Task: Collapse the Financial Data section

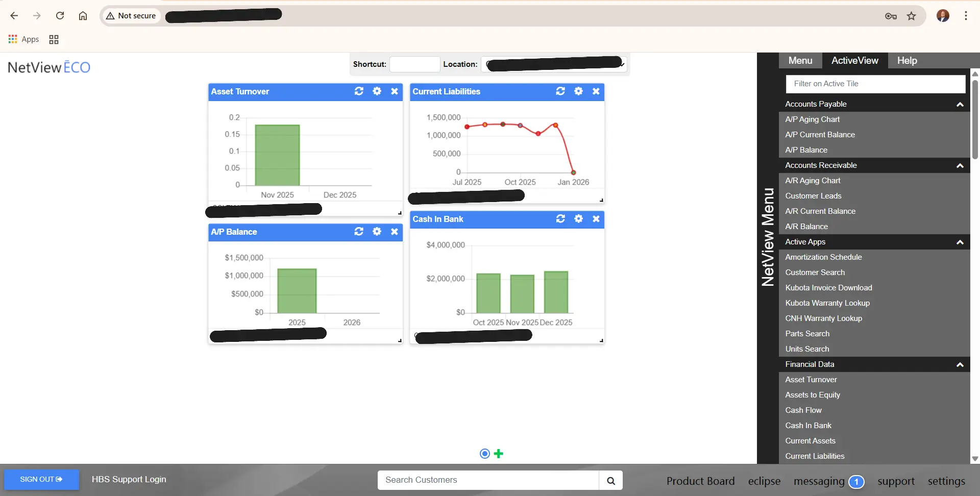Action: click(960, 364)
